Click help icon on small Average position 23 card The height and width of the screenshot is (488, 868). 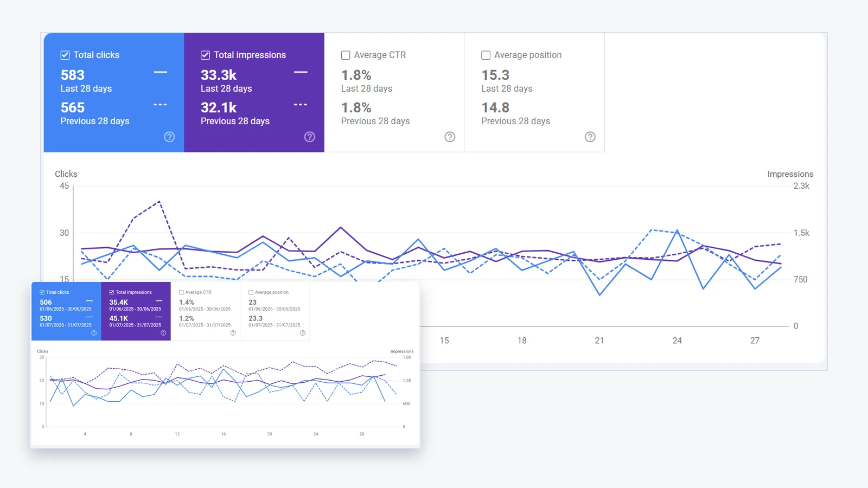[303, 333]
